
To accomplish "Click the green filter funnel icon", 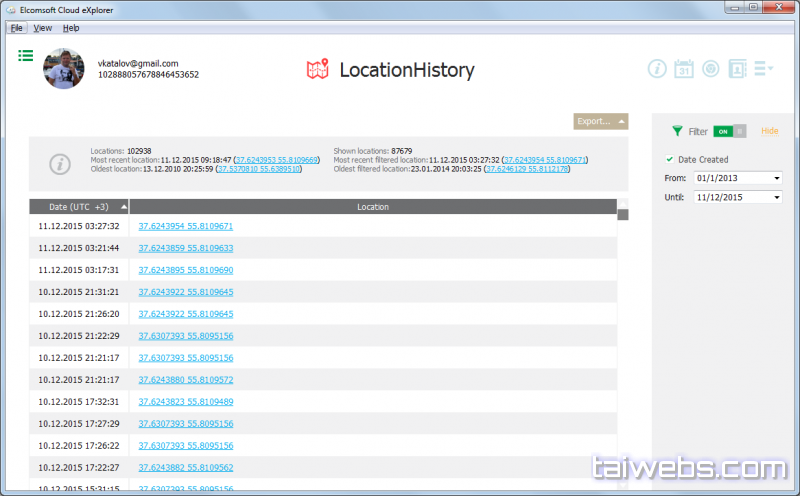I will (677, 131).
